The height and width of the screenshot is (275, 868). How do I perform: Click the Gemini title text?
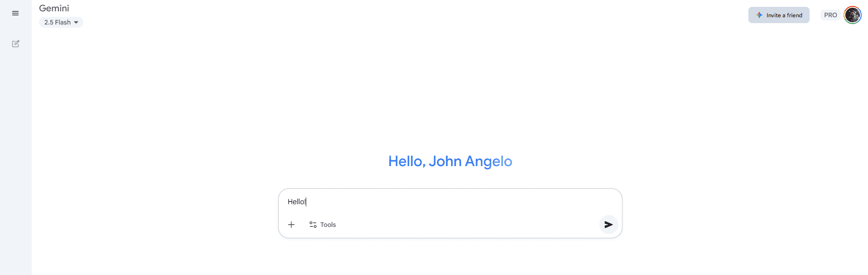click(x=54, y=8)
